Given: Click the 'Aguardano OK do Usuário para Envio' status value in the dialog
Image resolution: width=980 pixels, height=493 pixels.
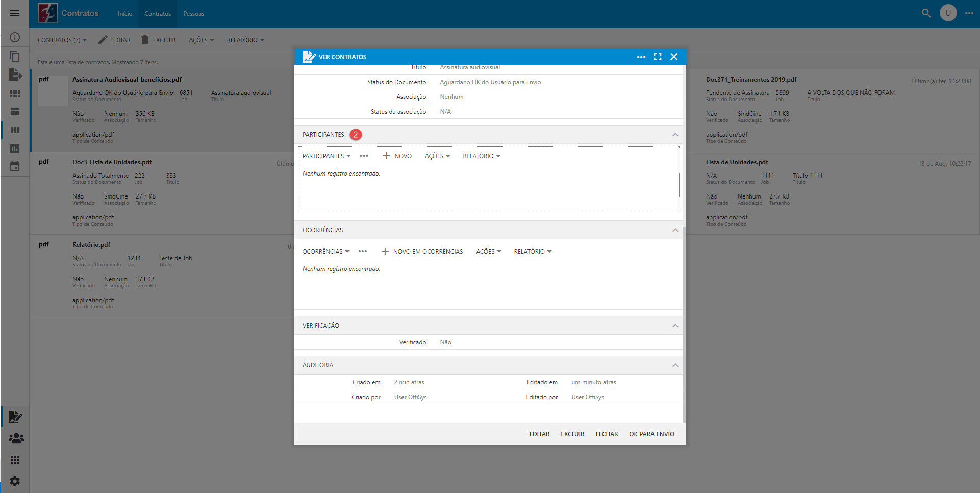Looking at the screenshot, I should coord(490,82).
